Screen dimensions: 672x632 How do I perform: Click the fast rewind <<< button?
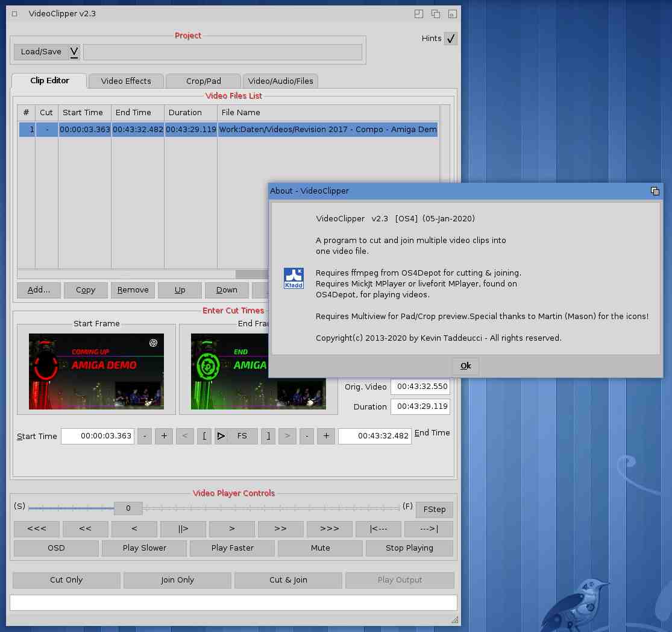click(x=37, y=529)
